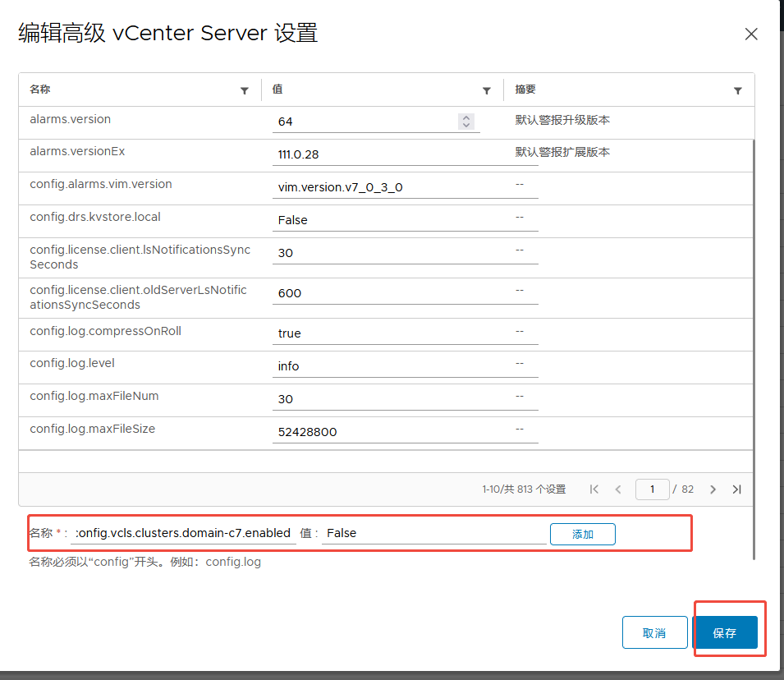Edit the lsNotificationsSyncSeconds value 30
Image resolution: width=784 pixels, height=680 pixels.
click(x=405, y=253)
